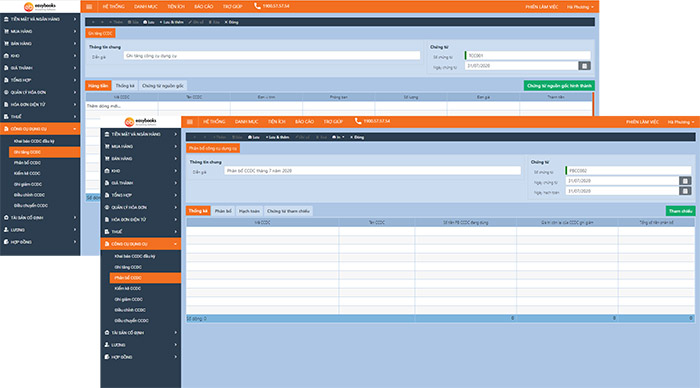Click Số chứng từ field PBCC002
700x388 pixels.
[x=628, y=171]
